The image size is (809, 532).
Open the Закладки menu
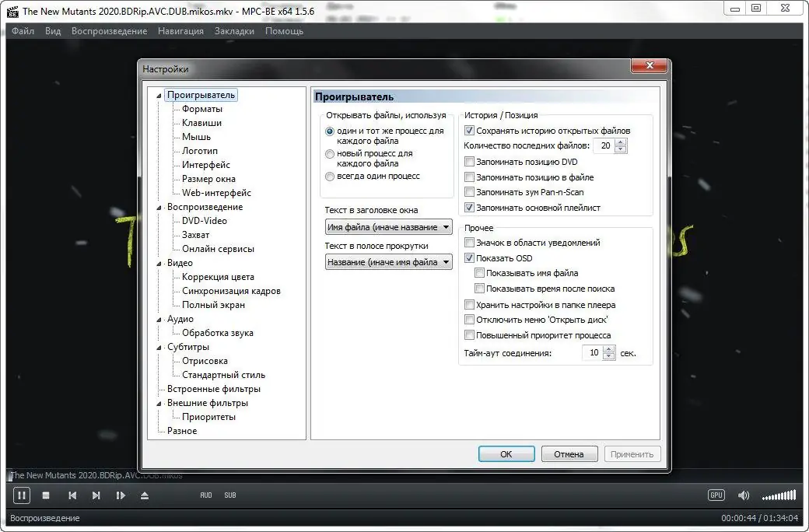[x=236, y=31]
